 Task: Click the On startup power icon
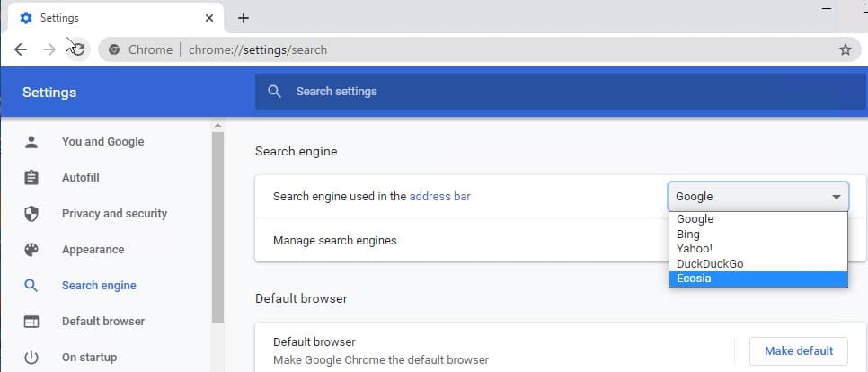pyautogui.click(x=31, y=358)
